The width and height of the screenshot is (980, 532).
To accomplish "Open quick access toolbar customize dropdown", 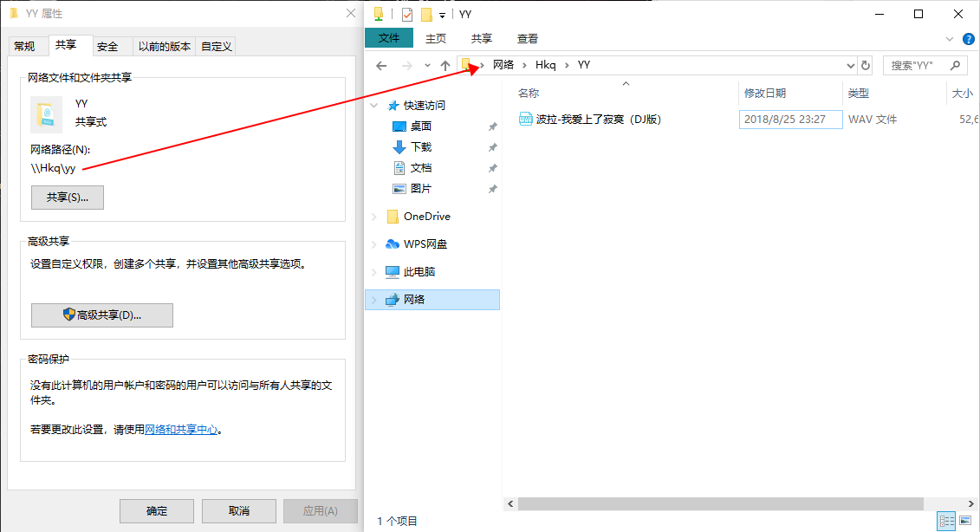I will (442, 15).
